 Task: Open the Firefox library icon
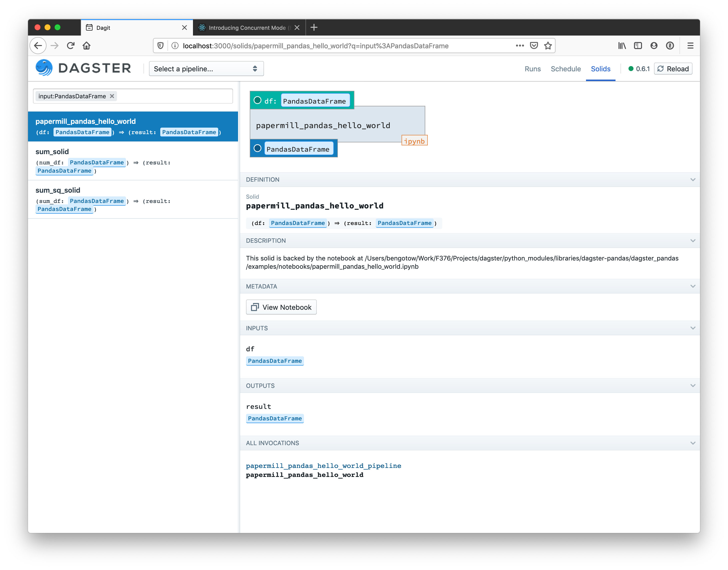[x=622, y=46]
